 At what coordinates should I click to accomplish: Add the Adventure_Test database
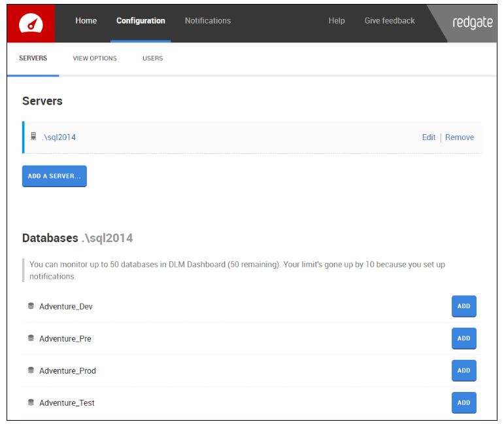click(464, 403)
